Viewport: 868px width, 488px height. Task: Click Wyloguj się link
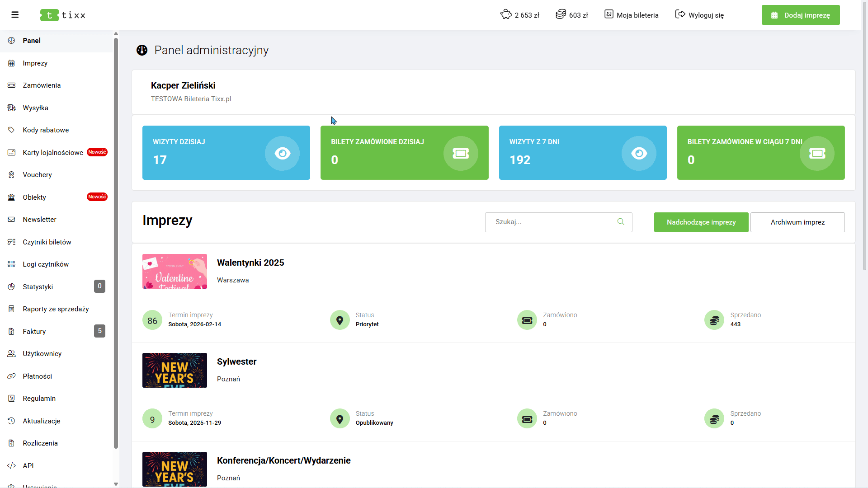pyautogui.click(x=699, y=15)
